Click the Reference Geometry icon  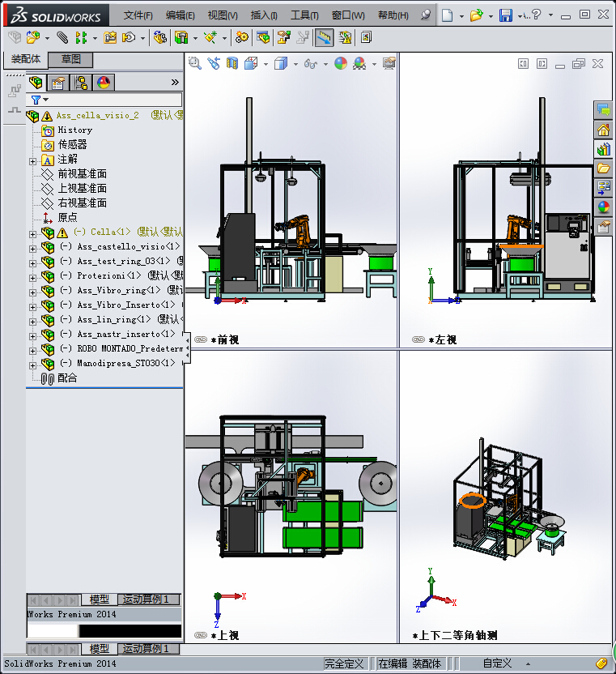pyautogui.click(x=210, y=38)
